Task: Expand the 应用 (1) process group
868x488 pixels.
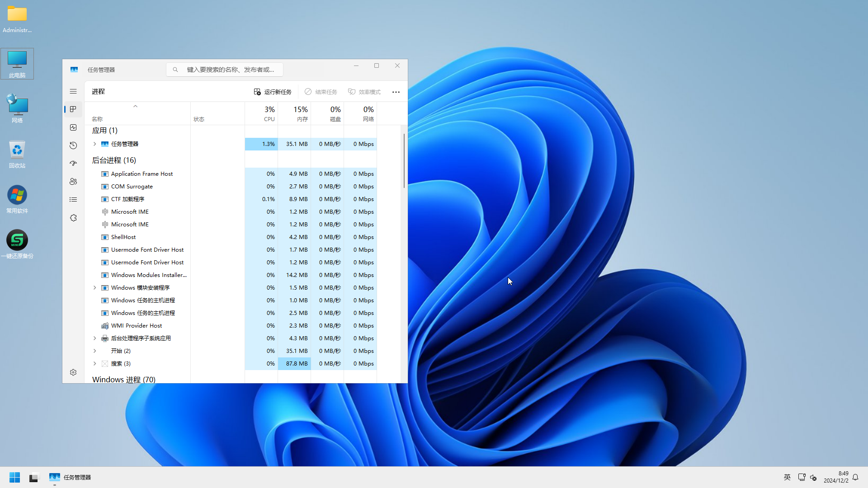Action: click(x=95, y=144)
